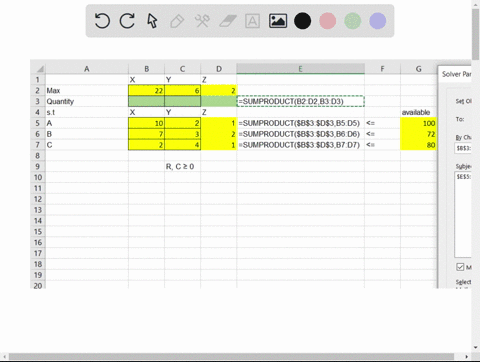Click cell containing 'Max'

(x=87, y=90)
